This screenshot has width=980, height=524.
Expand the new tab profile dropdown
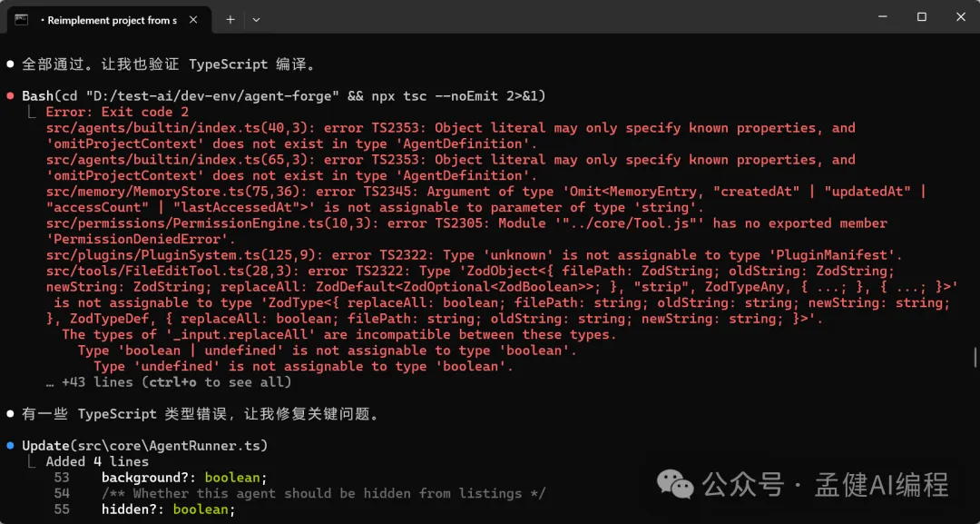(256, 19)
